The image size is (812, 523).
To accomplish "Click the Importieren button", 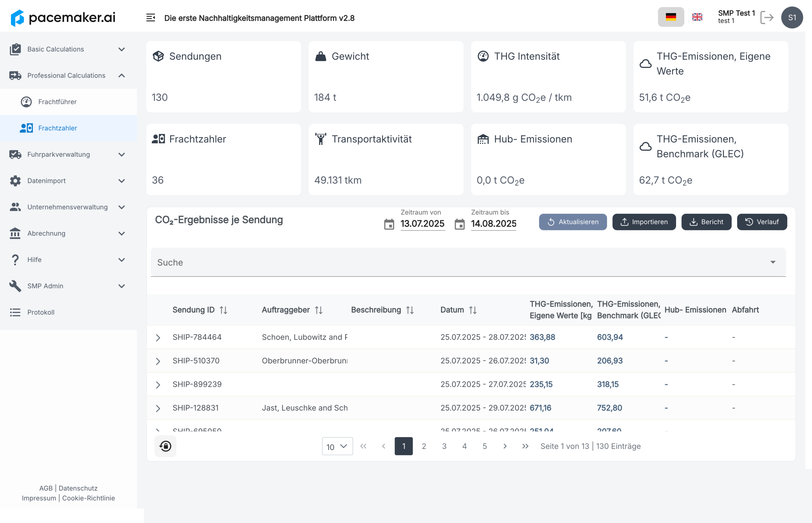I will point(644,222).
